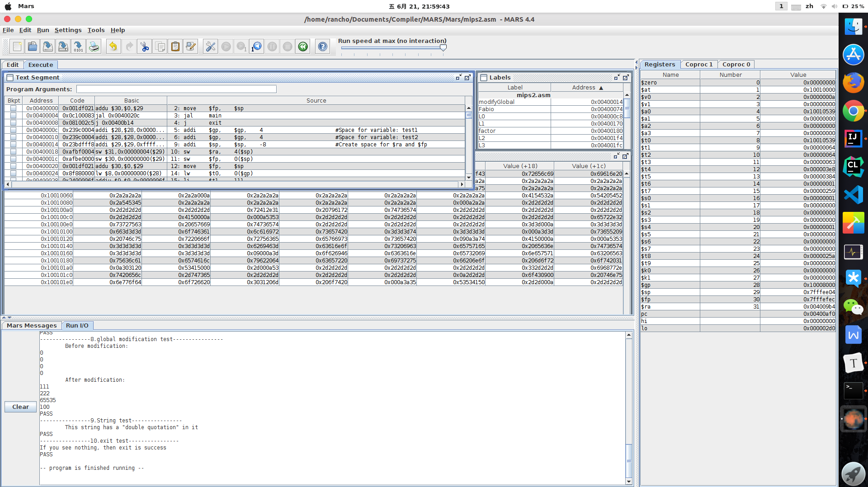Clear the Run I/O console output
Viewport: 868px width, 487px height.
(x=20, y=407)
